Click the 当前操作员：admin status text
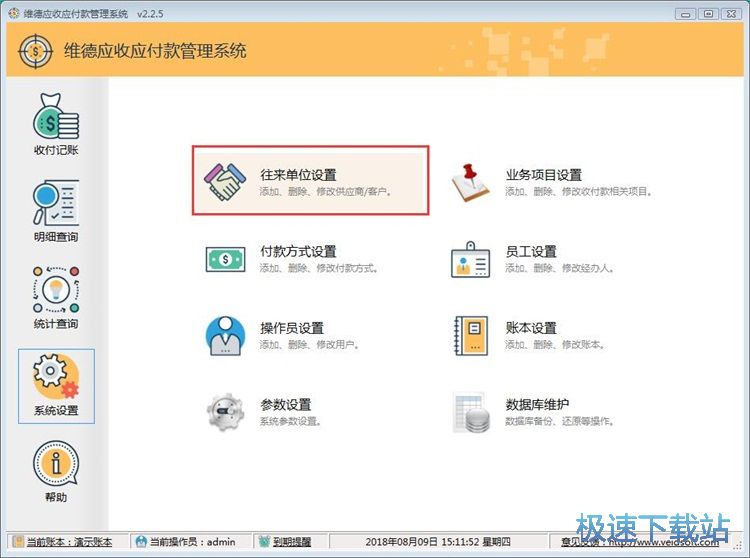Image resolution: width=750 pixels, height=558 pixels. (x=193, y=542)
